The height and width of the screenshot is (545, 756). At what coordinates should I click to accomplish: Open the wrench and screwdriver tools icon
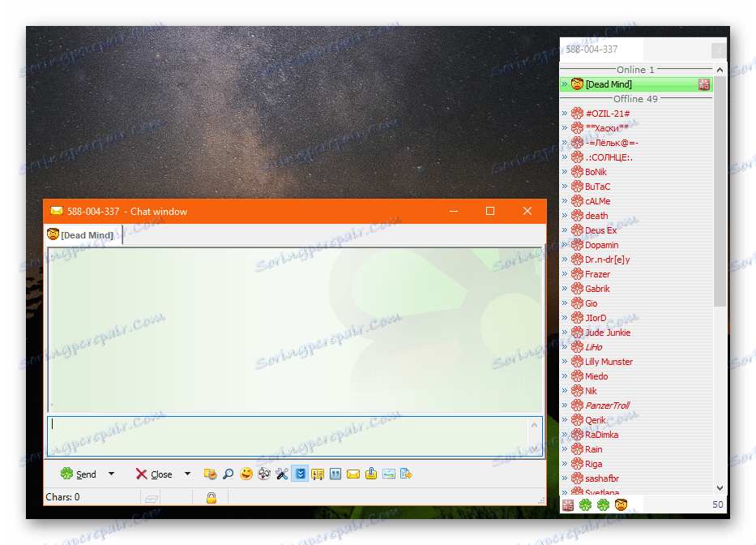click(282, 474)
